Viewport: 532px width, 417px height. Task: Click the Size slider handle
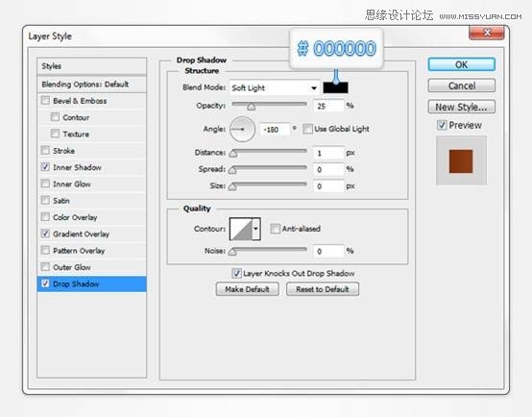pyautogui.click(x=232, y=186)
